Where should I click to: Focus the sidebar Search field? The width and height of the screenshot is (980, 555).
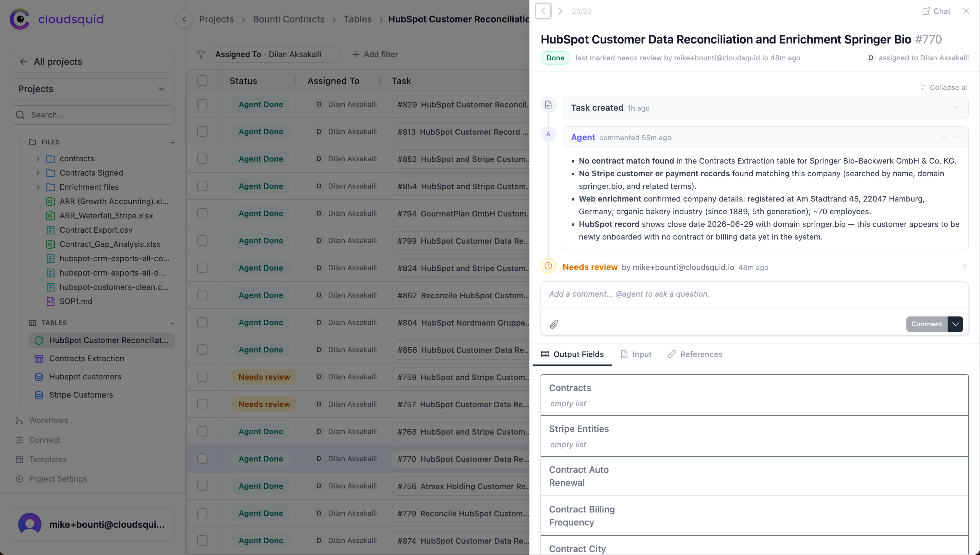[x=92, y=115]
